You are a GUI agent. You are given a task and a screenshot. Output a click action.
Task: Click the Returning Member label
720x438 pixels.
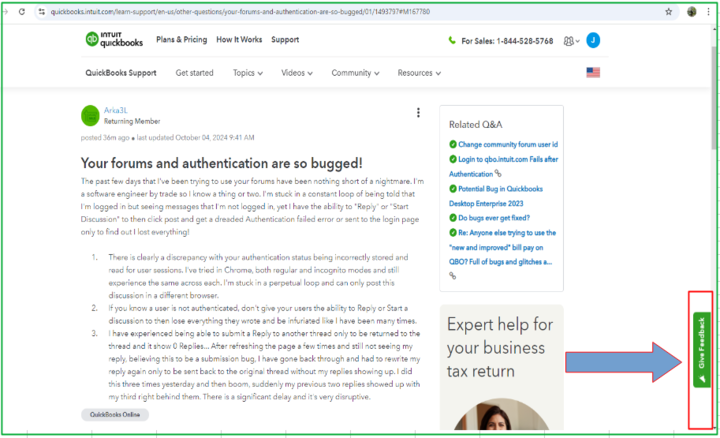132,121
